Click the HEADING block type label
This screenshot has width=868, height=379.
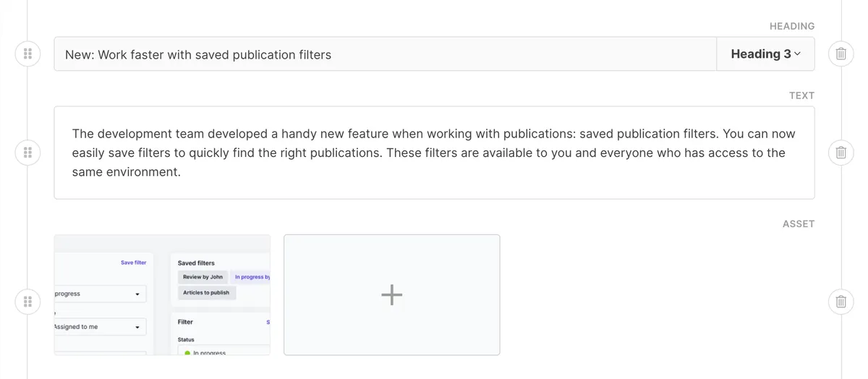point(791,26)
